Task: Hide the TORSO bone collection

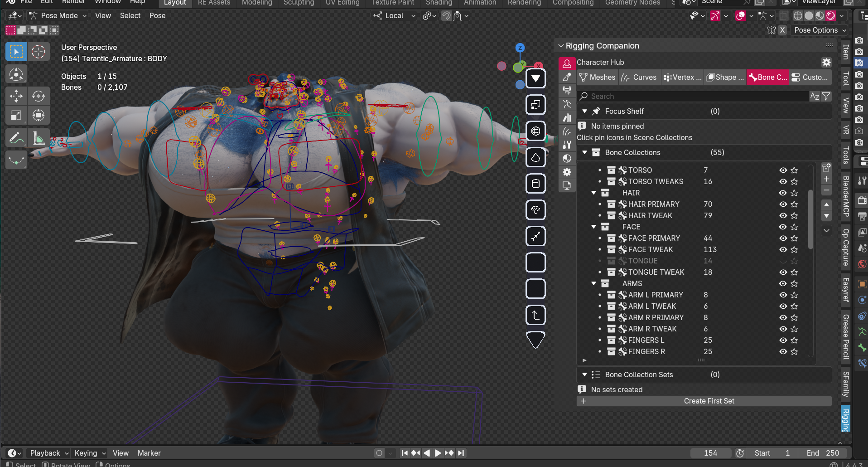Action: click(x=783, y=170)
